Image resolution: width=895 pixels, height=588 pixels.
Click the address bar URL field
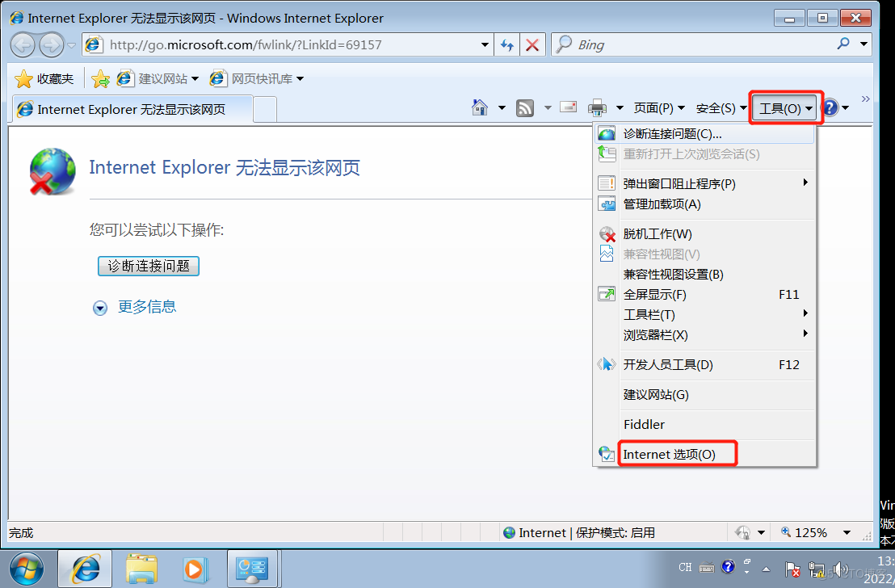(291, 45)
